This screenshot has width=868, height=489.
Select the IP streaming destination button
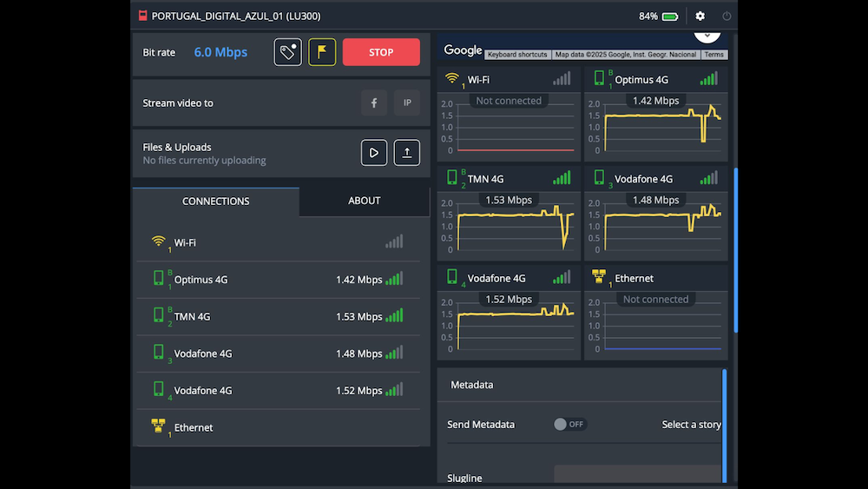(x=407, y=103)
